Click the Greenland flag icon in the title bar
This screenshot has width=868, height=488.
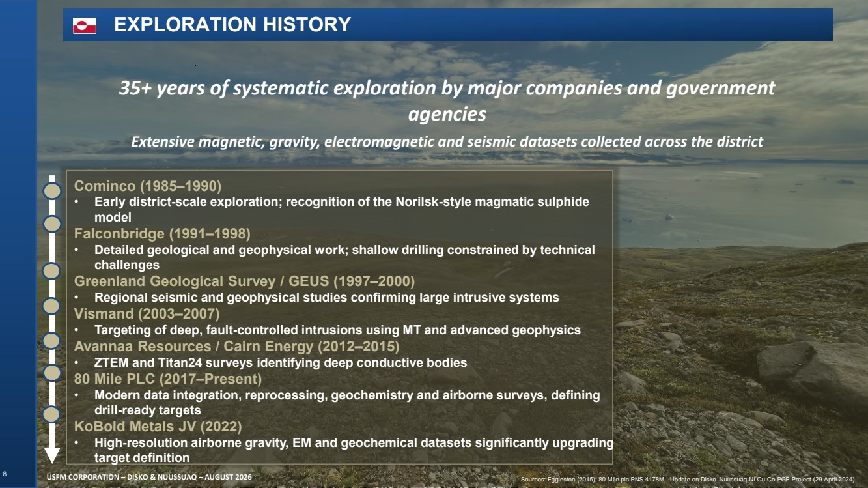pos(85,25)
